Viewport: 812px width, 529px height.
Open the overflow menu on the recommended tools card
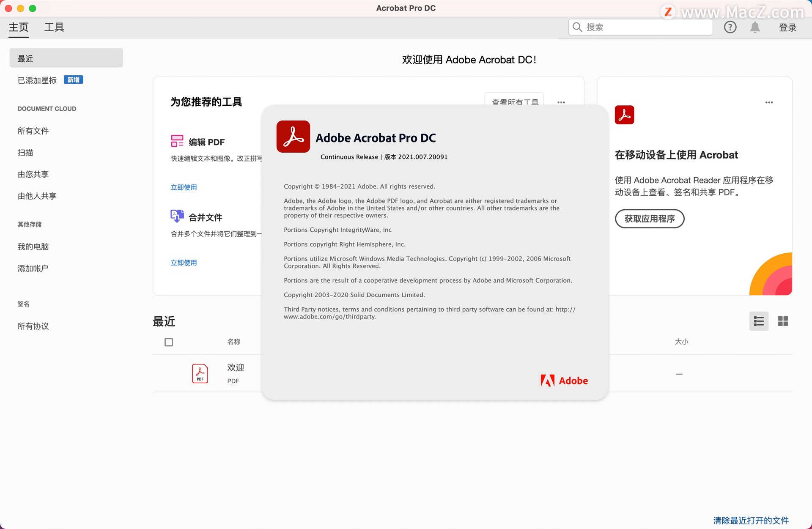pyautogui.click(x=561, y=102)
